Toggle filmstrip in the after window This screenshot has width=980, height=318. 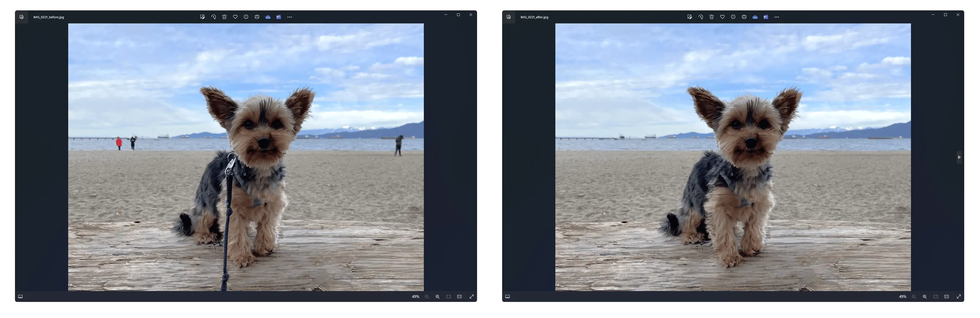coord(508,297)
